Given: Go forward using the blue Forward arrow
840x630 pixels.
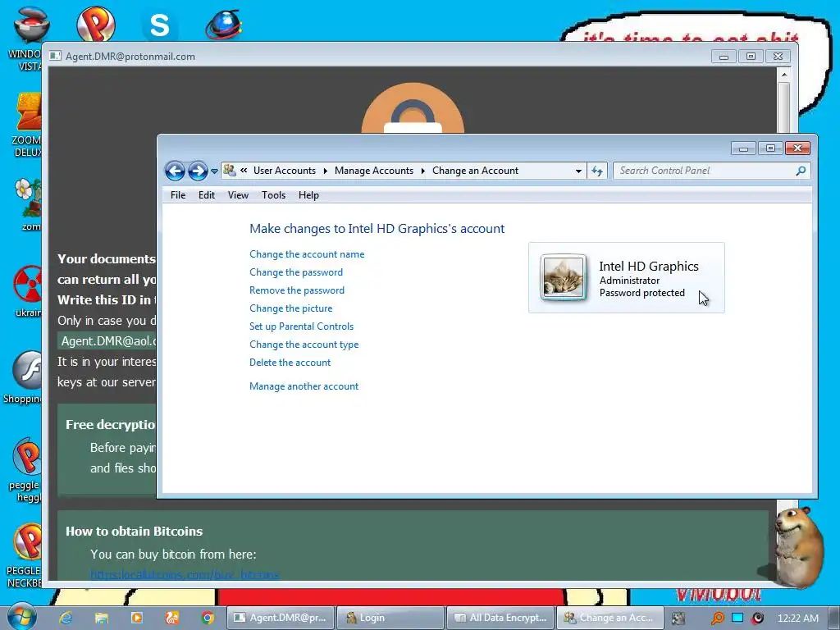Looking at the screenshot, I should [x=198, y=171].
